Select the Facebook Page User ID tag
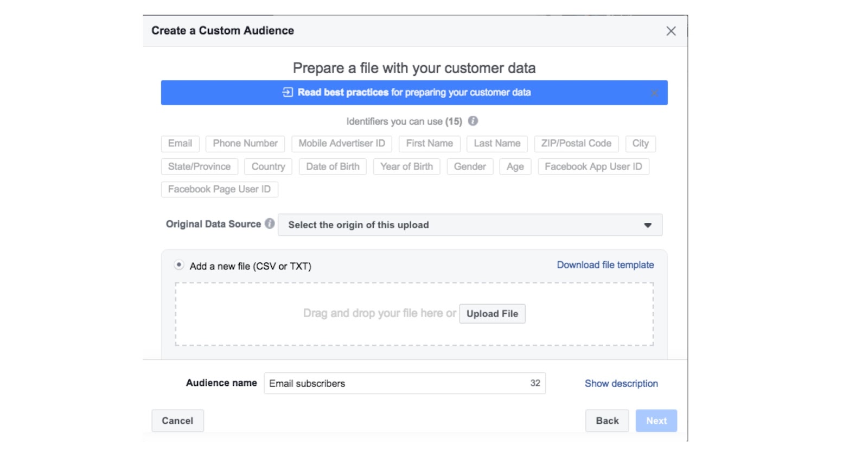Screen dimensions: 868x458 (x=219, y=189)
